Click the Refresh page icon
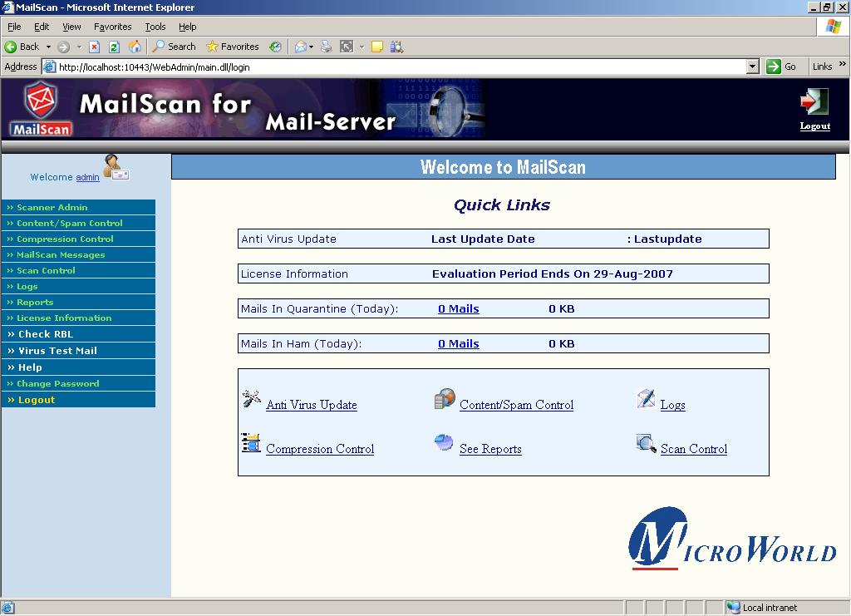The image size is (851, 616). point(114,47)
